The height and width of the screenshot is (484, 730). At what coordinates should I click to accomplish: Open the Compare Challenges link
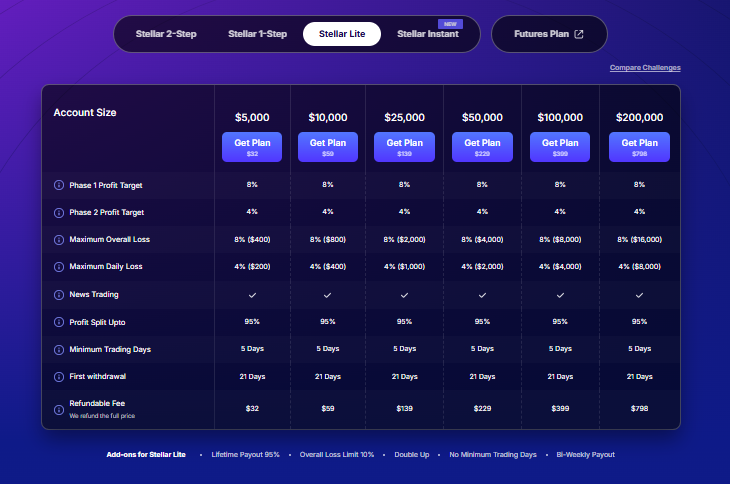645,68
